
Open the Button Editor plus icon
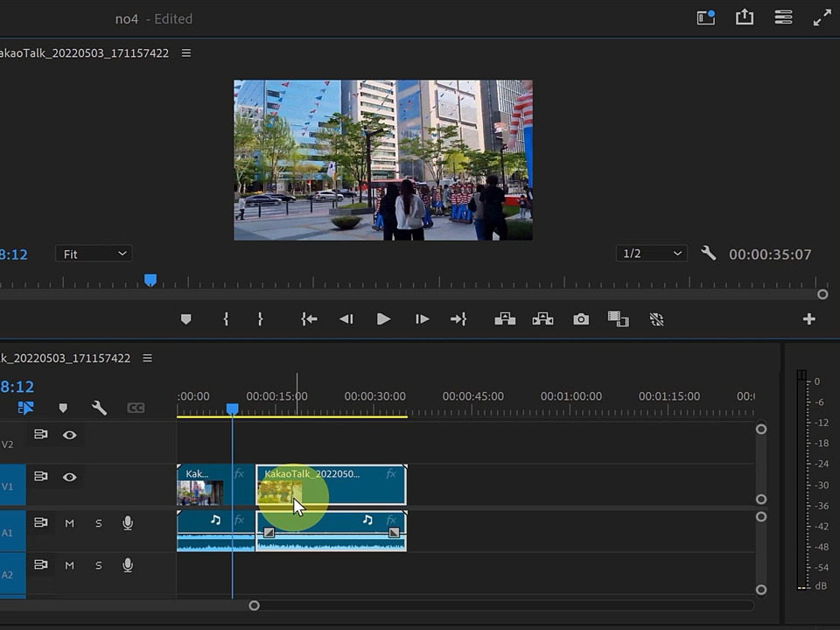[x=808, y=319]
